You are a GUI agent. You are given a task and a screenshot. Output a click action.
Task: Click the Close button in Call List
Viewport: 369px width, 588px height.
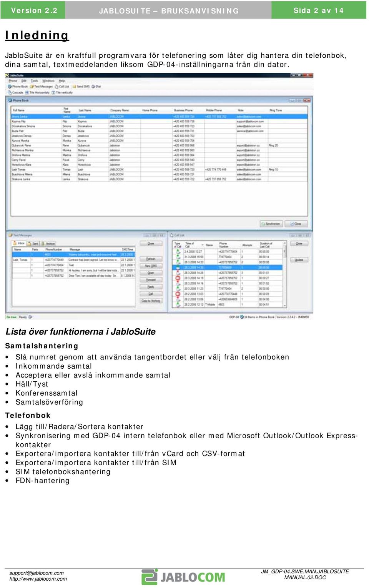[x=299, y=244]
